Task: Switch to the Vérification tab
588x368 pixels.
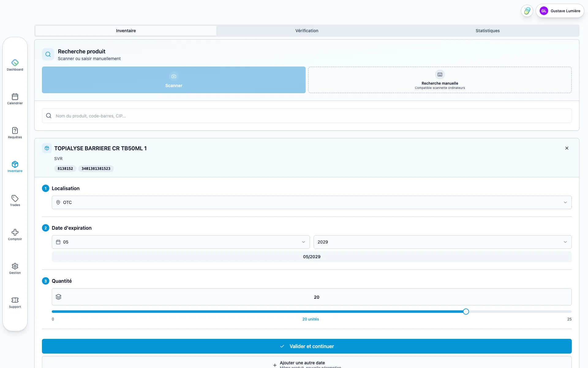Action: [x=307, y=31]
